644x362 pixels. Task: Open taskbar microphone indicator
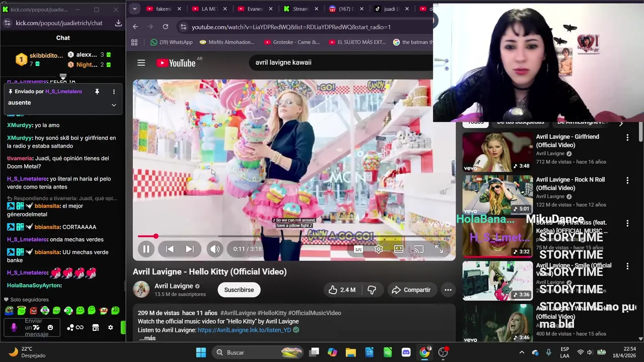[x=548, y=352]
